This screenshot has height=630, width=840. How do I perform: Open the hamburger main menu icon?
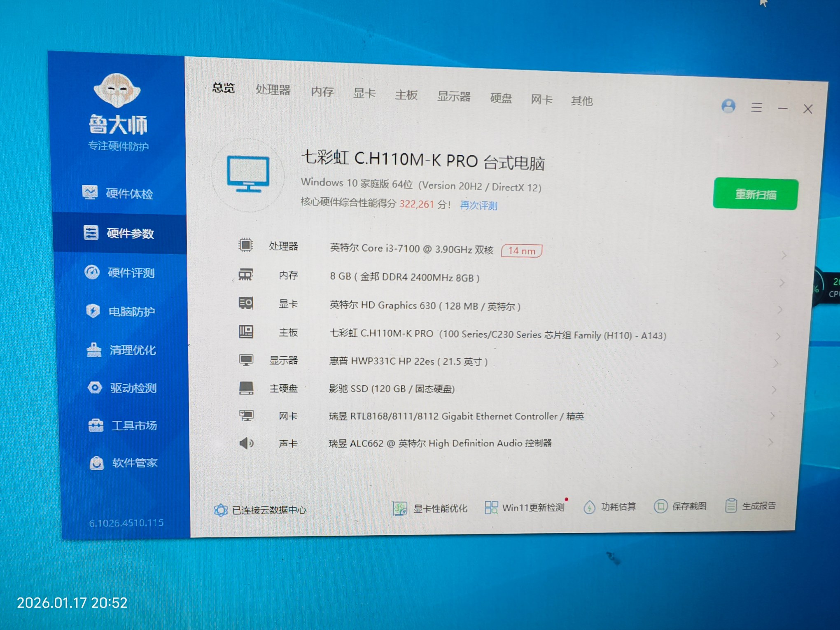[x=756, y=107]
